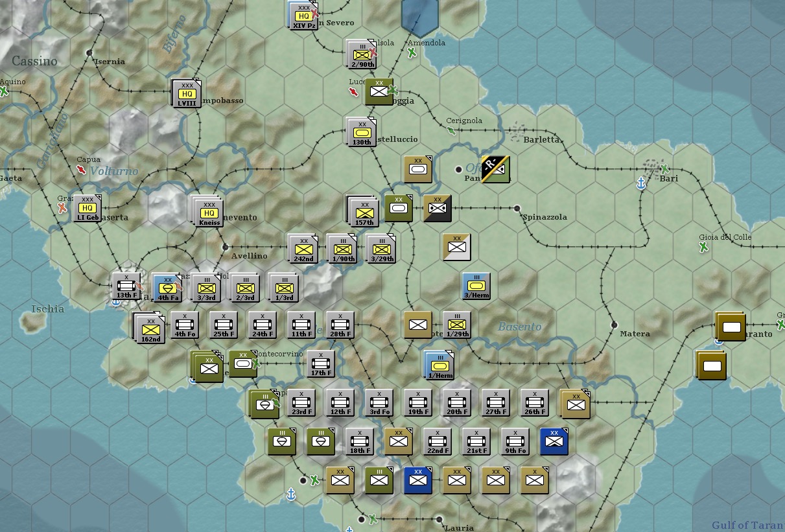The image size is (785, 532).
Task: Select the 242nd infantry division counter
Action: click(303, 249)
